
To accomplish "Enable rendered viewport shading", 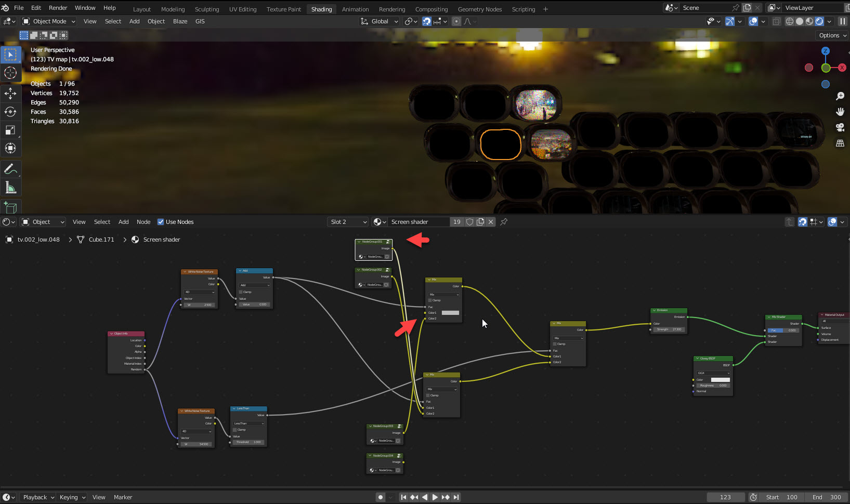I will coord(819,21).
